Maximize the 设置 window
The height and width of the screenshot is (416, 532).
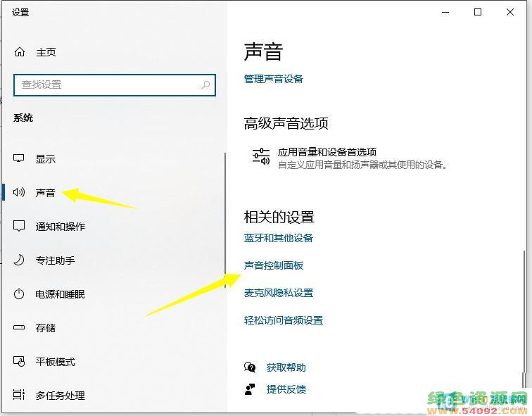point(478,13)
